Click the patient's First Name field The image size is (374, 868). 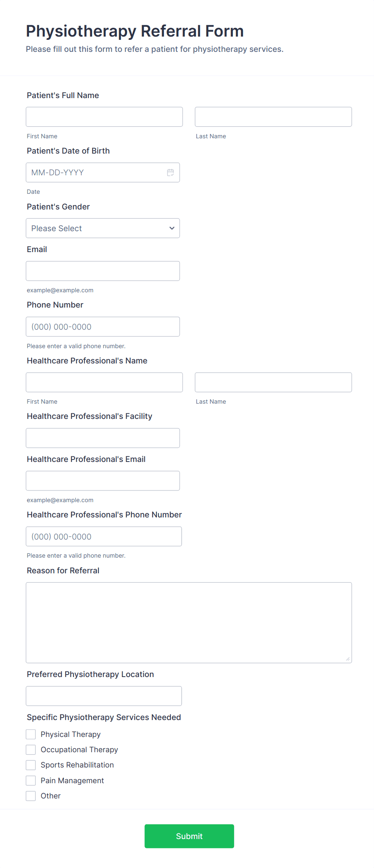coord(104,117)
